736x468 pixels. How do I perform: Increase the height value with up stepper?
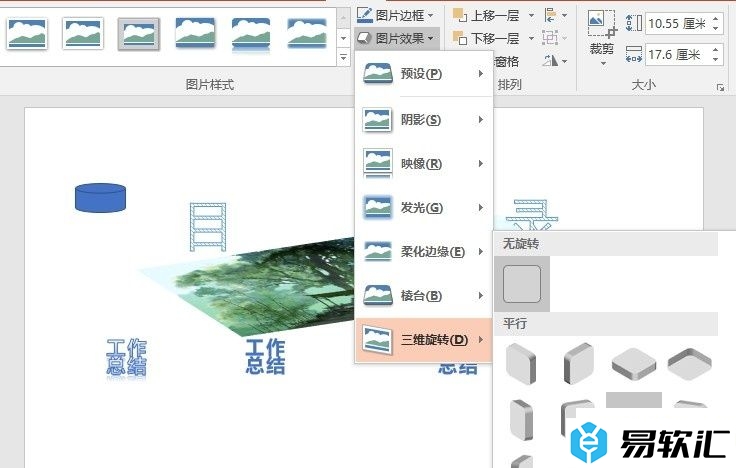pos(716,18)
